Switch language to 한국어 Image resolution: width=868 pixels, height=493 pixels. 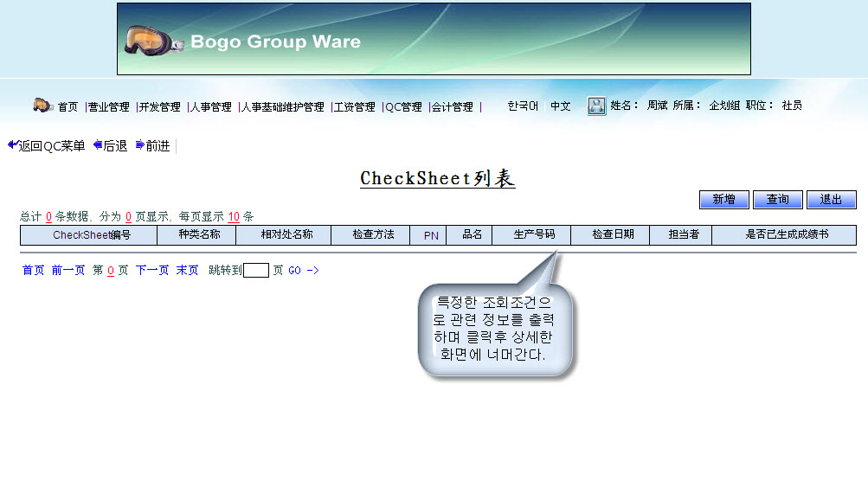pos(523,106)
